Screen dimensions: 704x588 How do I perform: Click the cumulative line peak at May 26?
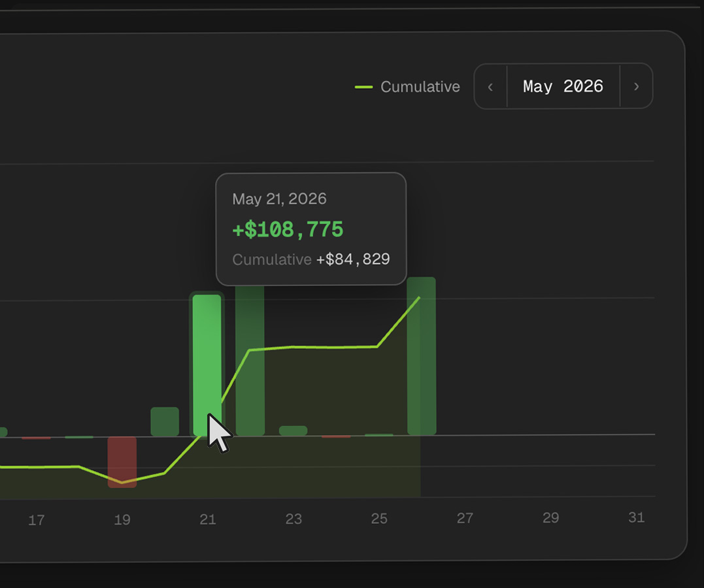[x=420, y=297]
